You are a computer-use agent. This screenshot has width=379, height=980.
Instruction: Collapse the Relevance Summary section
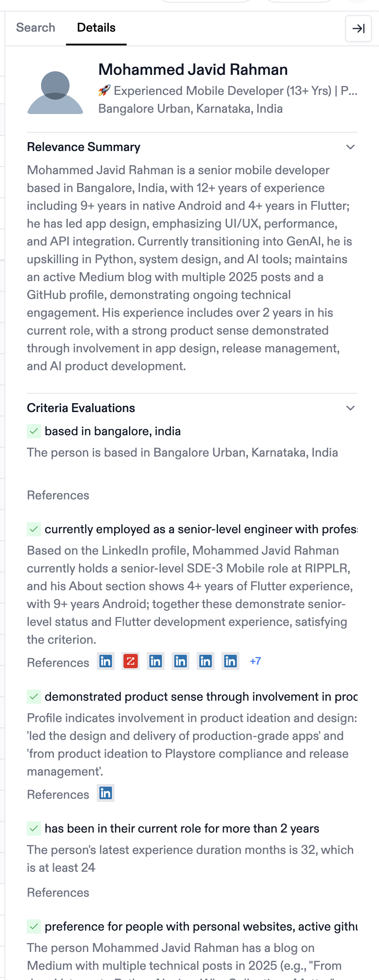point(350,147)
